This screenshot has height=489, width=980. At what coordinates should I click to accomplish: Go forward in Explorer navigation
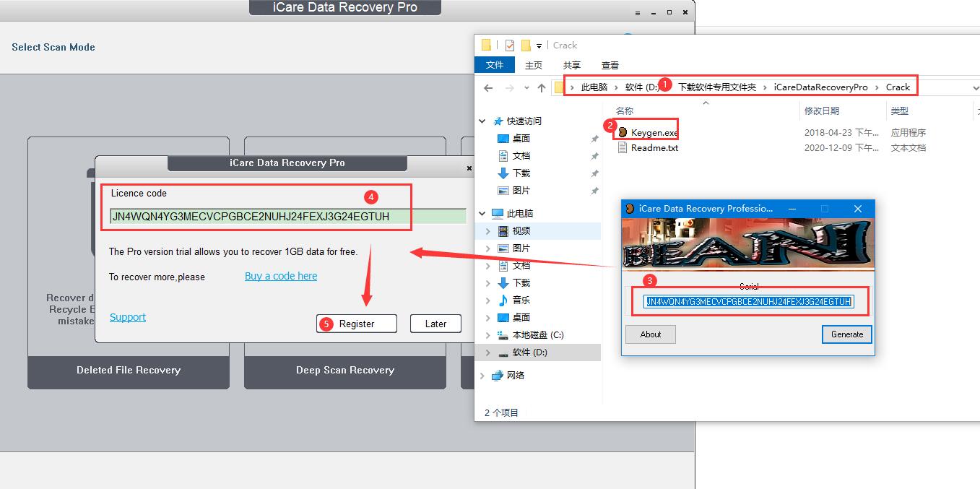(x=510, y=88)
